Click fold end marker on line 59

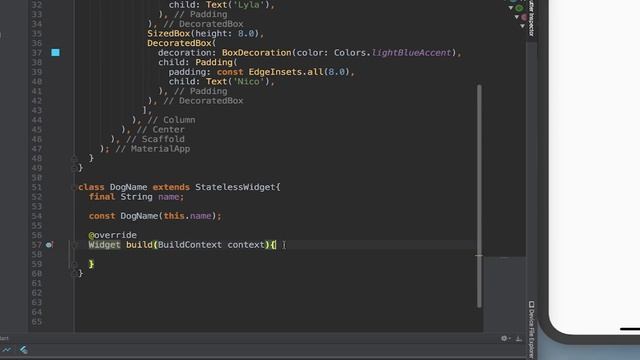74,264
